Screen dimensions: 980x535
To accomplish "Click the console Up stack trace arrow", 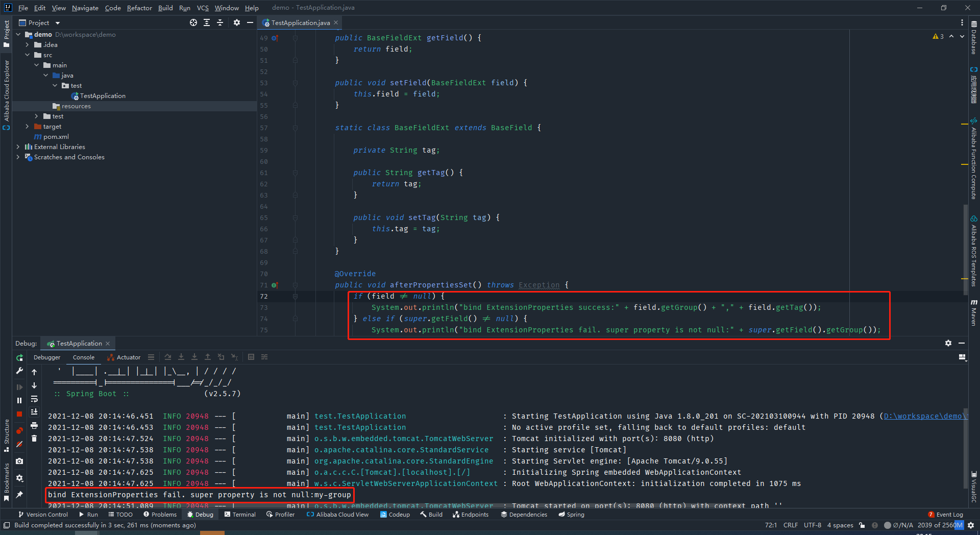I will (34, 372).
